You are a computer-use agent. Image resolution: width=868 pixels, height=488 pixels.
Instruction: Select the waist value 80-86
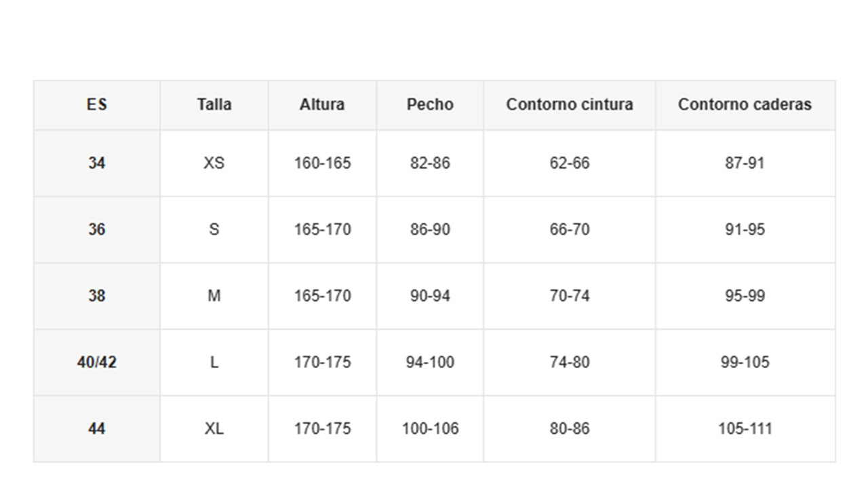(570, 429)
